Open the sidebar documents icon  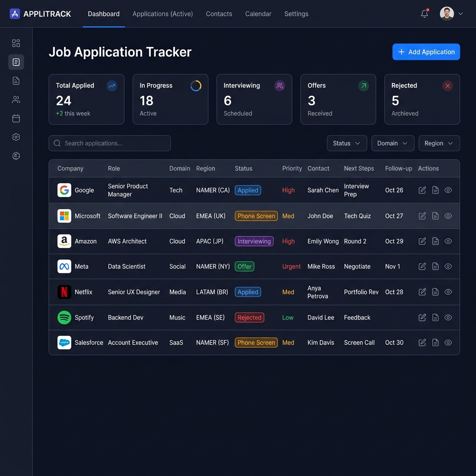(16, 81)
